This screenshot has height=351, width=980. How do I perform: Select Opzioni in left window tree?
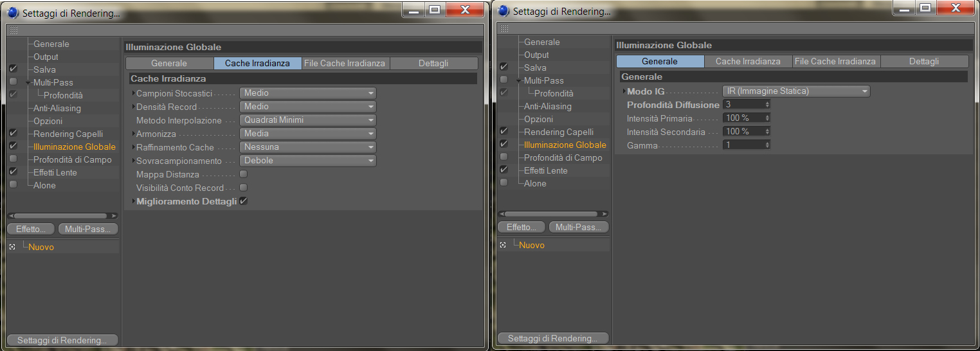point(48,121)
